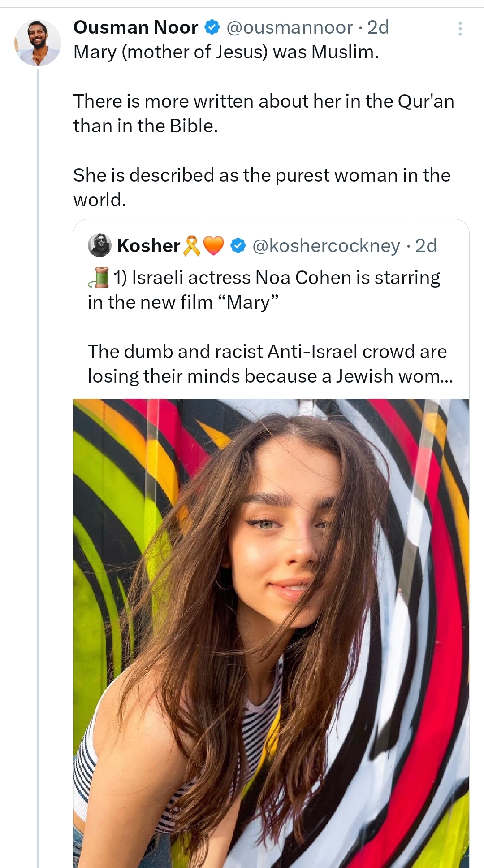Image resolution: width=484 pixels, height=868 pixels.
Task: Tap the Kosher account's small avatar
Action: point(99,245)
